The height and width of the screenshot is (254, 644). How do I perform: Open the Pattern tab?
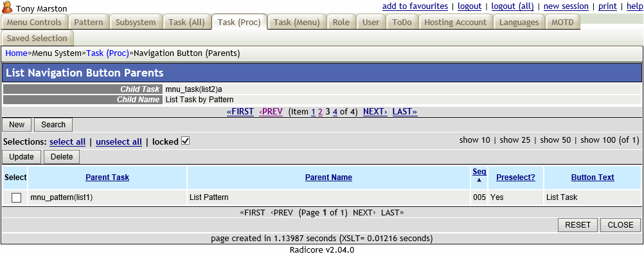[x=89, y=23]
